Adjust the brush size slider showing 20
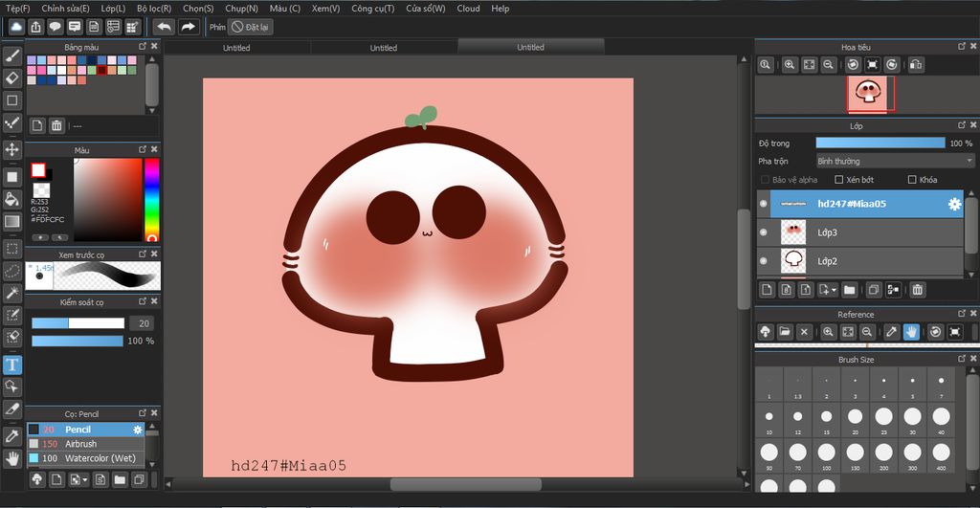This screenshot has width=980, height=508. click(78, 323)
